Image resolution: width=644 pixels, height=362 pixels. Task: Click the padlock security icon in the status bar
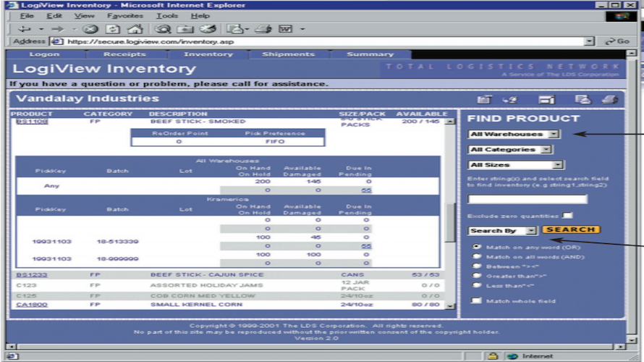point(493,355)
